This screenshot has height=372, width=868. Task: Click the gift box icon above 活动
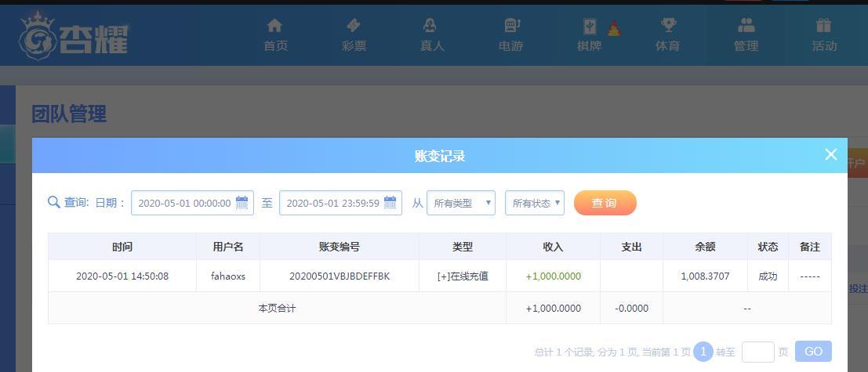(x=824, y=25)
